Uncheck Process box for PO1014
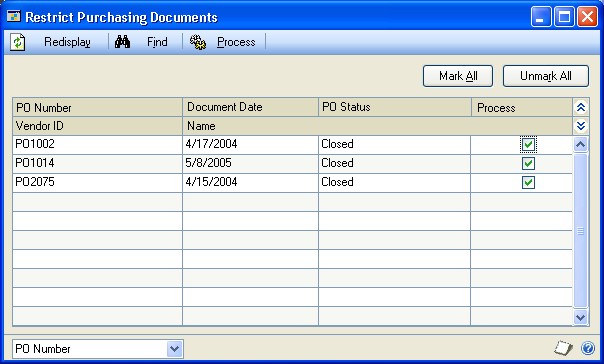Viewport: 604px width, 364px height. pyautogui.click(x=528, y=164)
